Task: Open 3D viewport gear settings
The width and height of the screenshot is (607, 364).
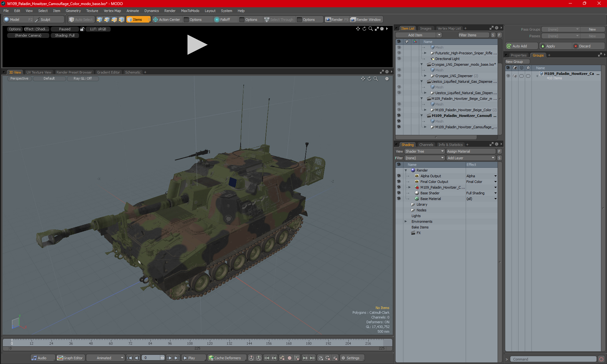Action: tap(387, 79)
